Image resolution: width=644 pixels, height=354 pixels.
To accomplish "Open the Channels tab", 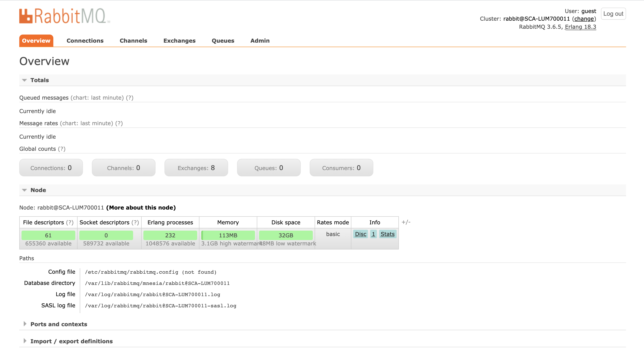I will pos(133,41).
